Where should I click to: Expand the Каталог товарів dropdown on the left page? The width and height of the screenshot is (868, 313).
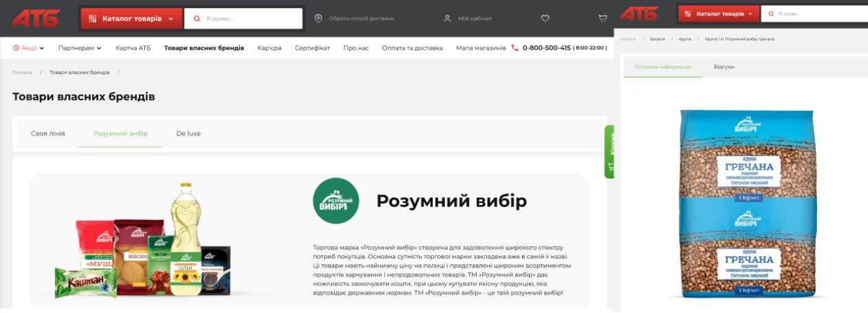[131, 19]
